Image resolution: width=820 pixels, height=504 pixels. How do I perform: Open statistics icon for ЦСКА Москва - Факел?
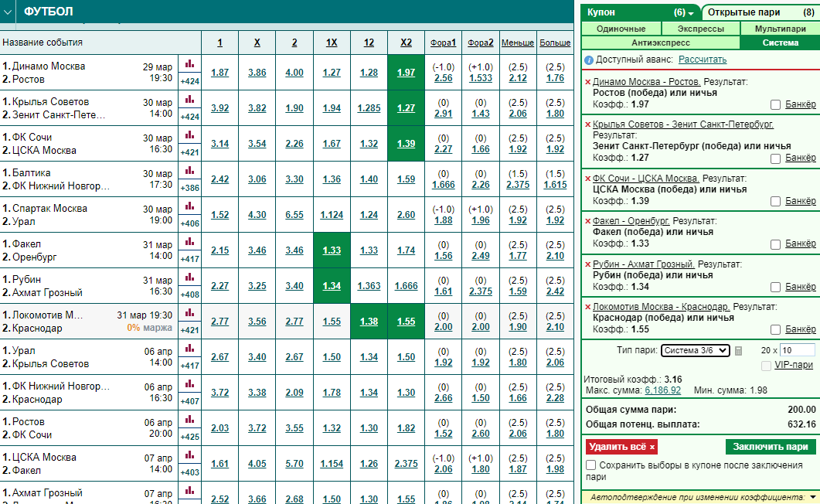coord(189,455)
